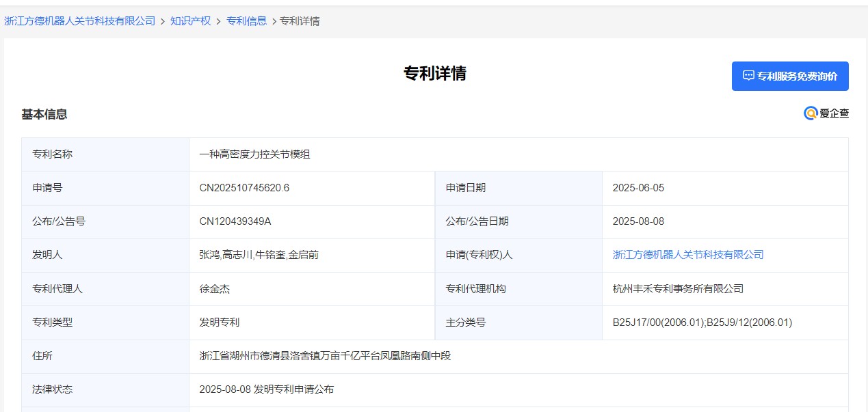
Task: Select inventors 张鸿,高志川,牛铭奎,金启前
Action: pos(259,255)
